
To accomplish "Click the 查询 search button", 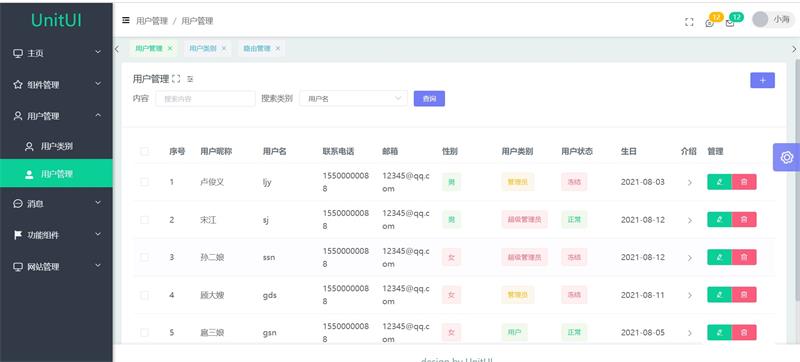I will pyautogui.click(x=429, y=98).
